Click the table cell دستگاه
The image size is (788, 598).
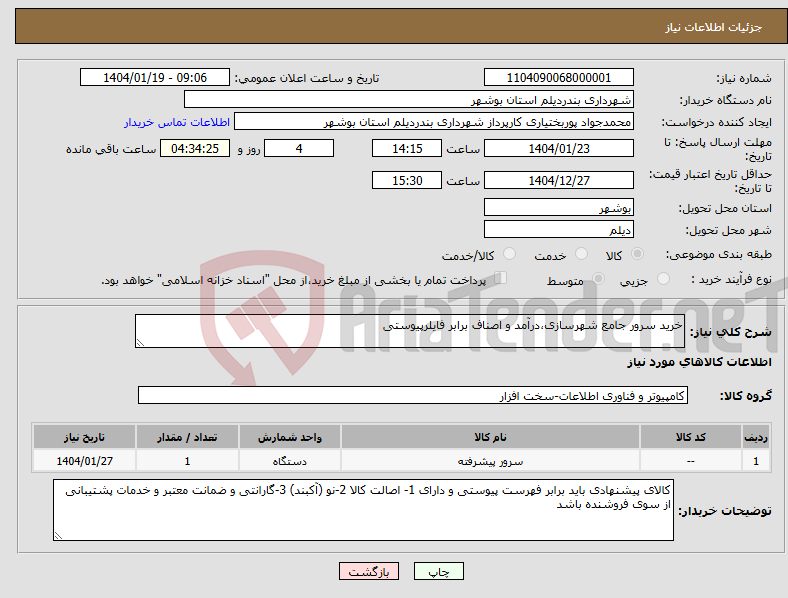289,461
